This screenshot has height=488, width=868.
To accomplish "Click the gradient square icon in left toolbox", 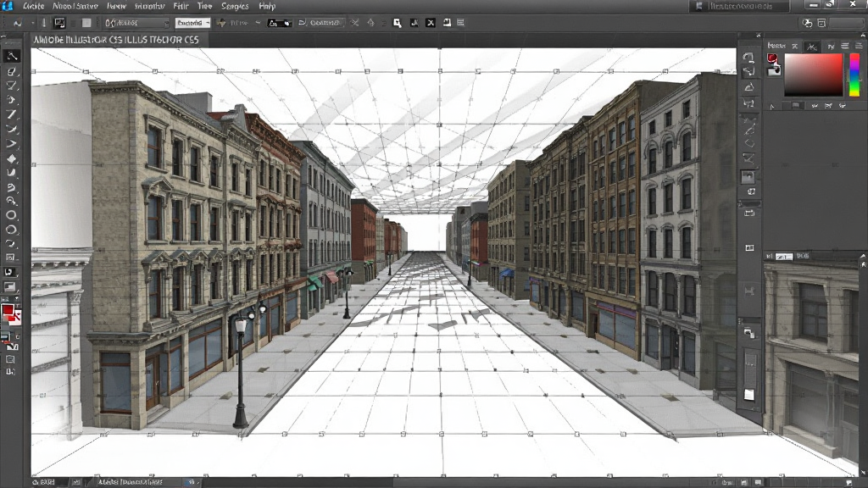I will (x=10, y=286).
